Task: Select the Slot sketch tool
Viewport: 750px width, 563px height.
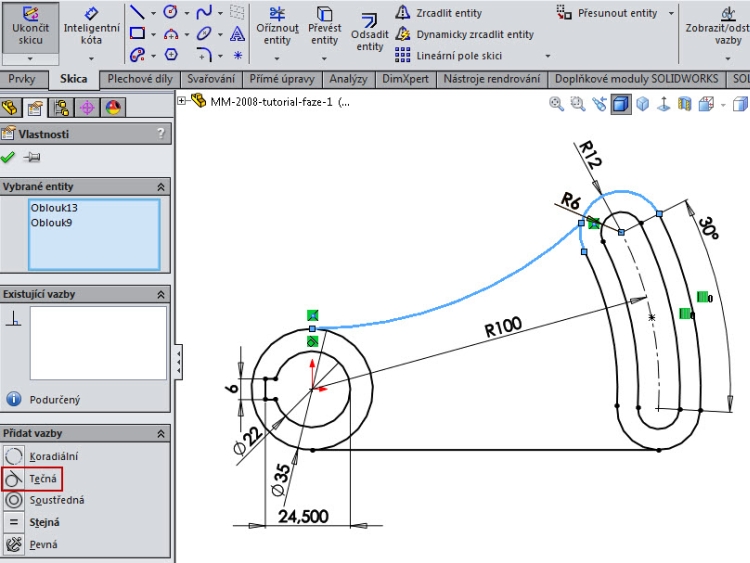Action: point(137,55)
